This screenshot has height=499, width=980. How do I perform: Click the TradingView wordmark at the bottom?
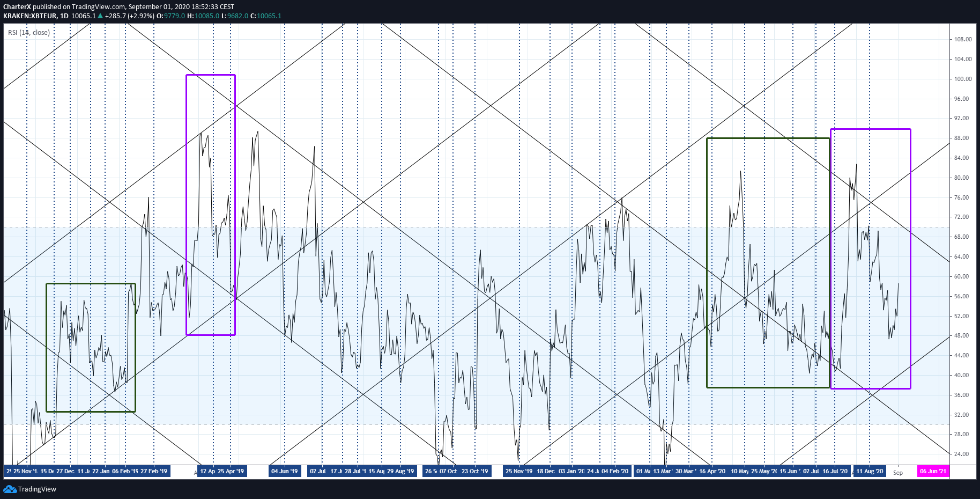click(x=37, y=489)
